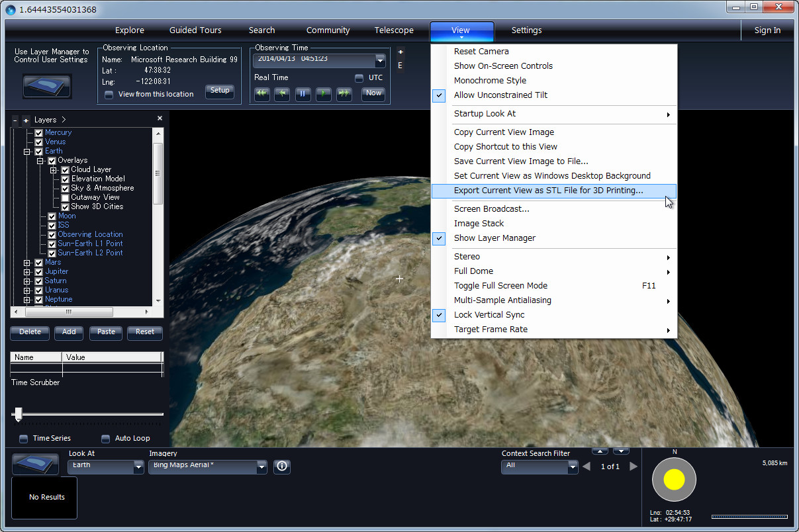The image size is (799, 532).
Task: Open the Settings menu tab
Action: (526, 30)
